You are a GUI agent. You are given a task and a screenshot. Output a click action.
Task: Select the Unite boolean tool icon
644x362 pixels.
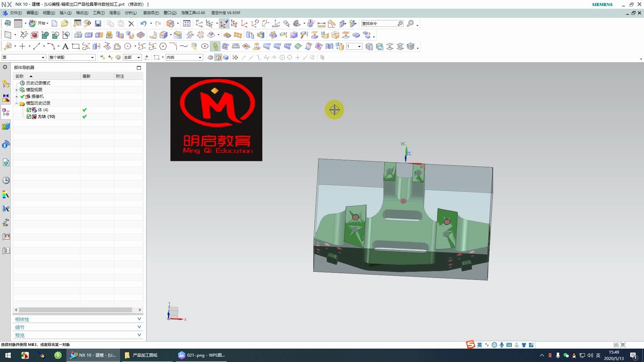point(45,35)
